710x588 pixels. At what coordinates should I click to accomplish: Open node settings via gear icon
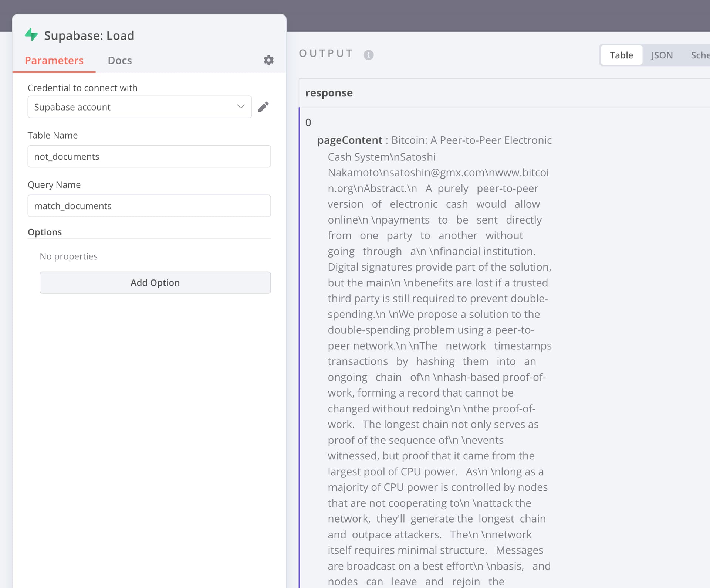[268, 60]
